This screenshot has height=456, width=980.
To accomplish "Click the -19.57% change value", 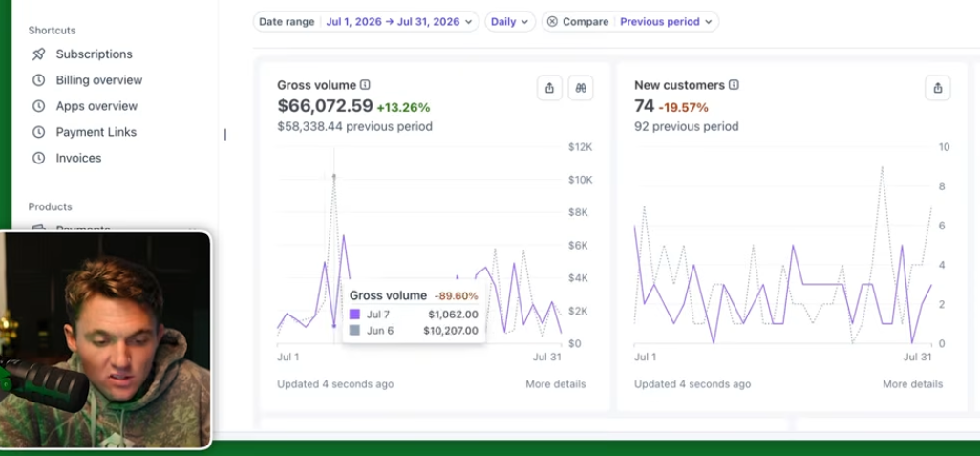I will pyautogui.click(x=683, y=108).
